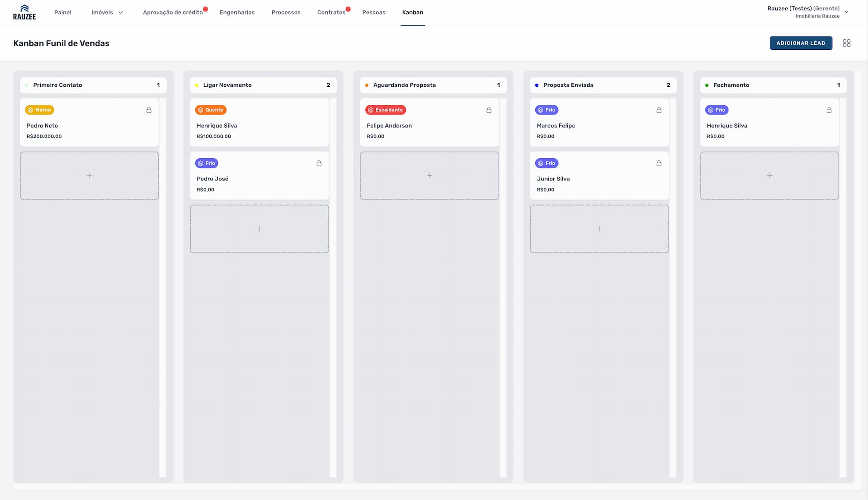Toggle the lock on Marcos Felipe card
The height and width of the screenshot is (500, 868).
[x=659, y=110]
